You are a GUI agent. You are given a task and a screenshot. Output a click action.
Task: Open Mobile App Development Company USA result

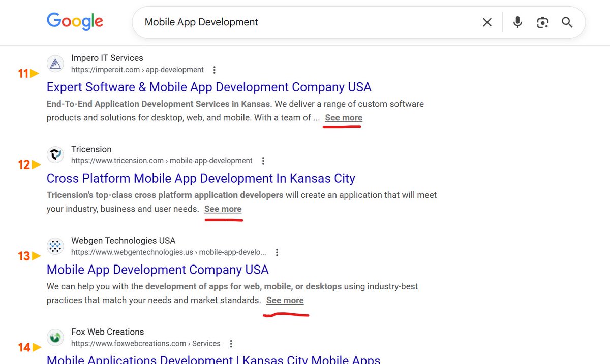pyautogui.click(x=158, y=270)
